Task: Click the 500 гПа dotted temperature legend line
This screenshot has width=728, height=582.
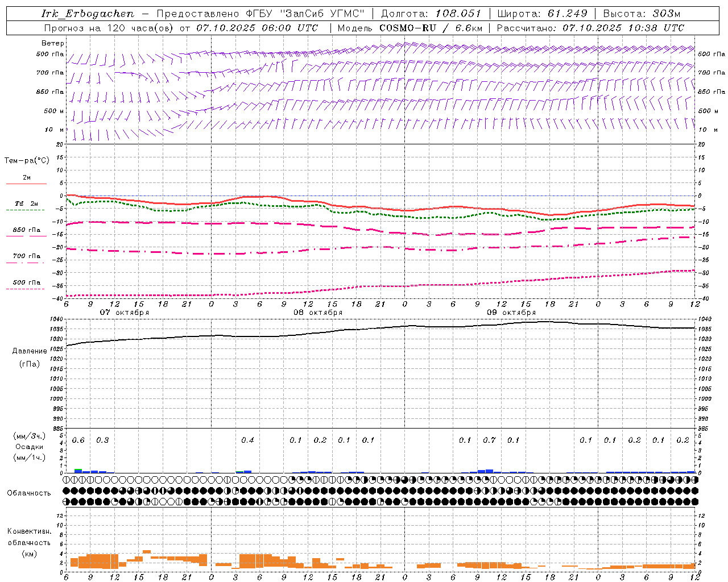Action: point(25,289)
